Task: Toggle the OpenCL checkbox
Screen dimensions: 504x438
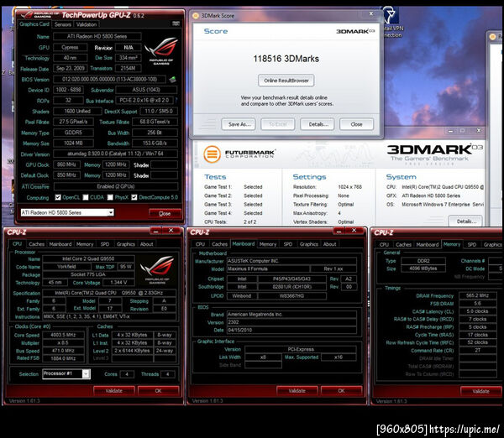Action: [58, 197]
